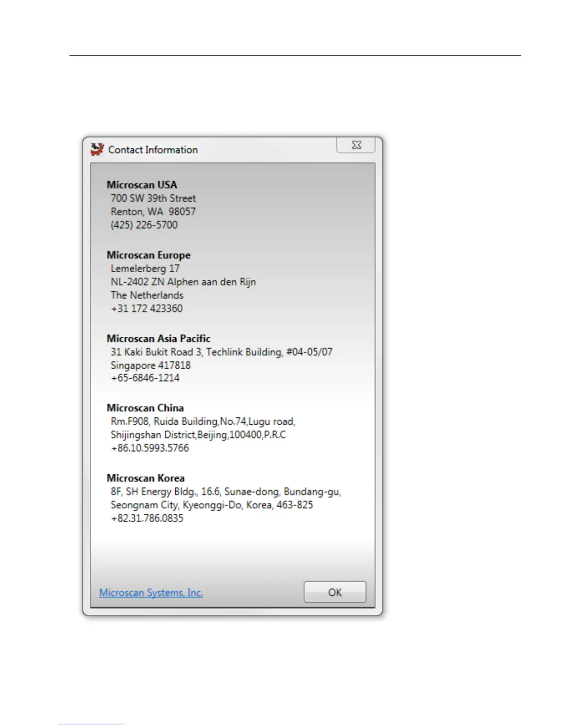Click the Renton, WA 98057 line

[153, 211]
